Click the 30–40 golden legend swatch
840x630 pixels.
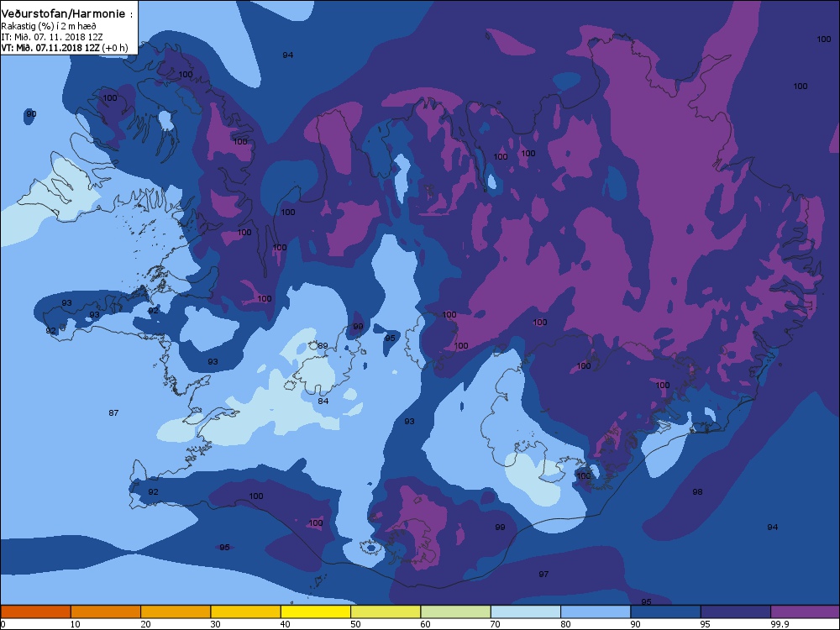[x=246, y=612]
